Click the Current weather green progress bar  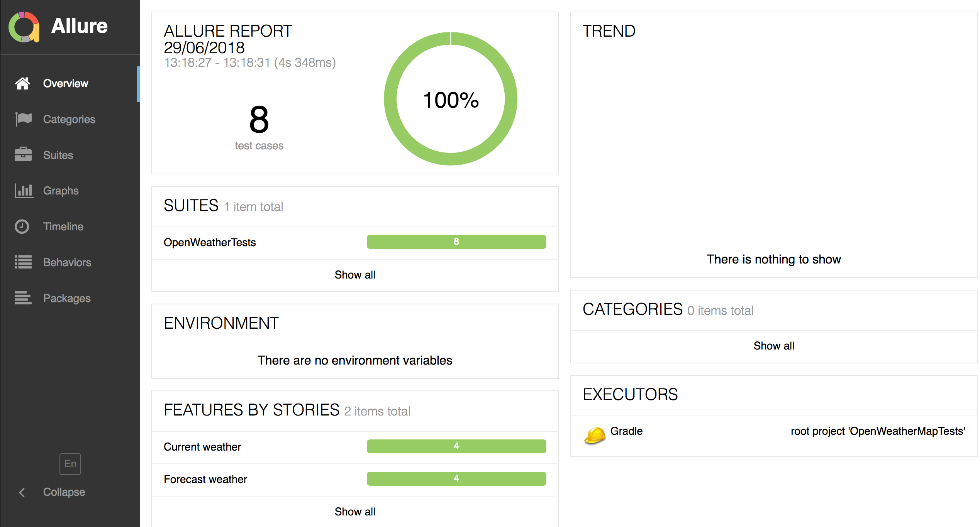click(456, 446)
